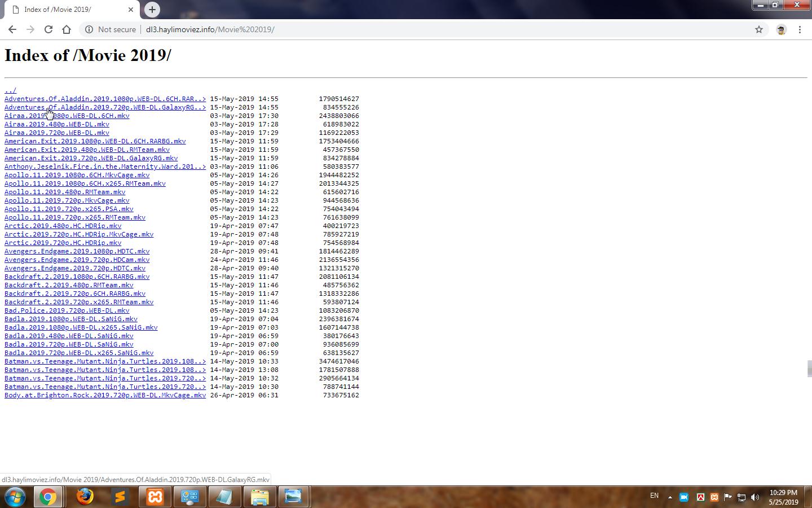Switch keyboard language via the EN indicator
This screenshot has height=508, width=812.
[654, 496]
